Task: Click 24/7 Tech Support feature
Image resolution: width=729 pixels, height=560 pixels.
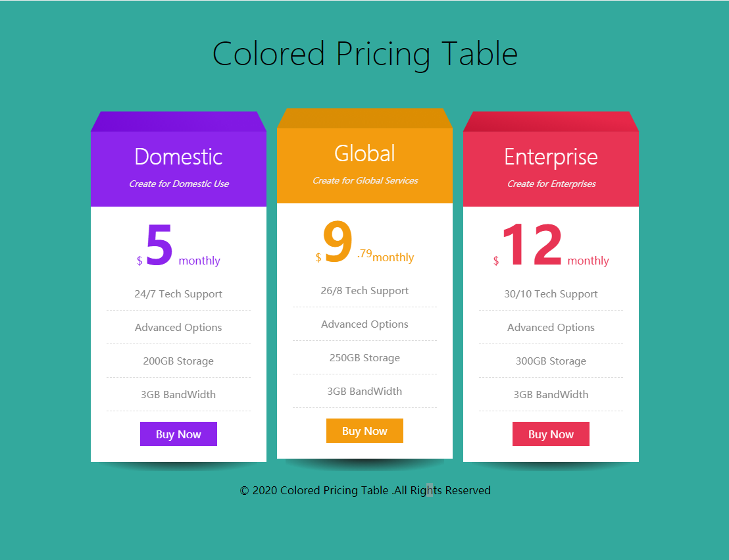Action: (178, 294)
